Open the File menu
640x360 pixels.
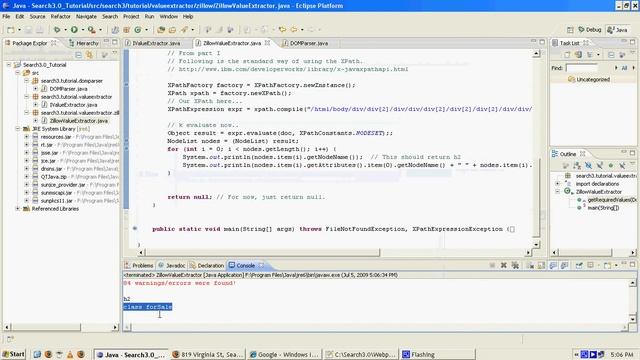pos(6,17)
